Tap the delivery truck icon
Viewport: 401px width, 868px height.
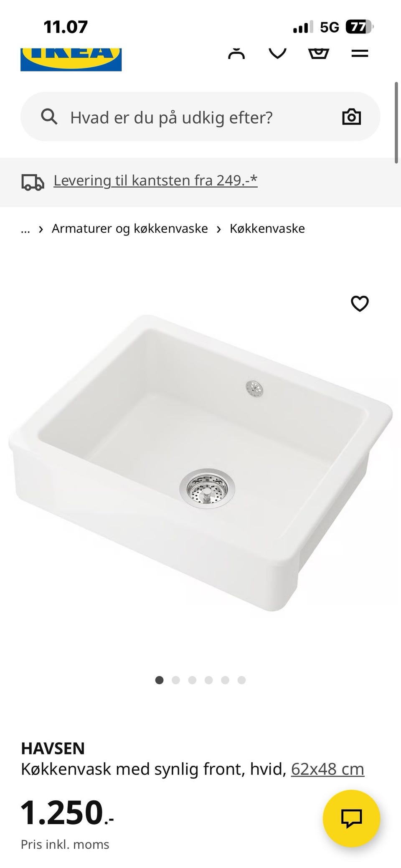click(33, 182)
